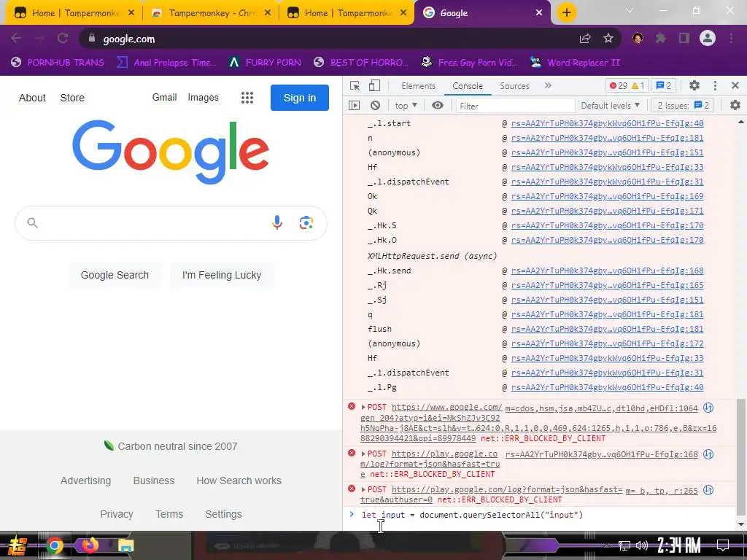Viewport: 747px width, 560px height.
Task: Open the Store link on Google
Action: pos(72,98)
